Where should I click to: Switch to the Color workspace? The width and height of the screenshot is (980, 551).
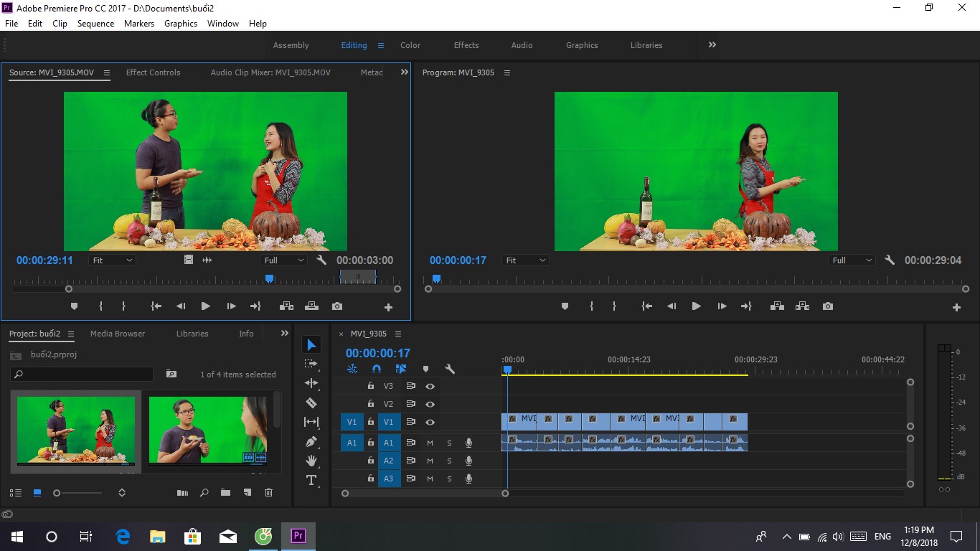(x=410, y=45)
